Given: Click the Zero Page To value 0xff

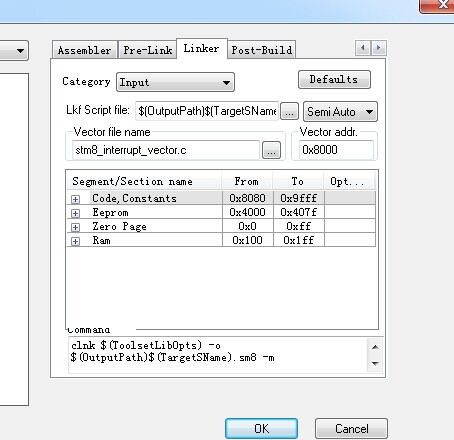Looking at the screenshot, I should 298,226.
